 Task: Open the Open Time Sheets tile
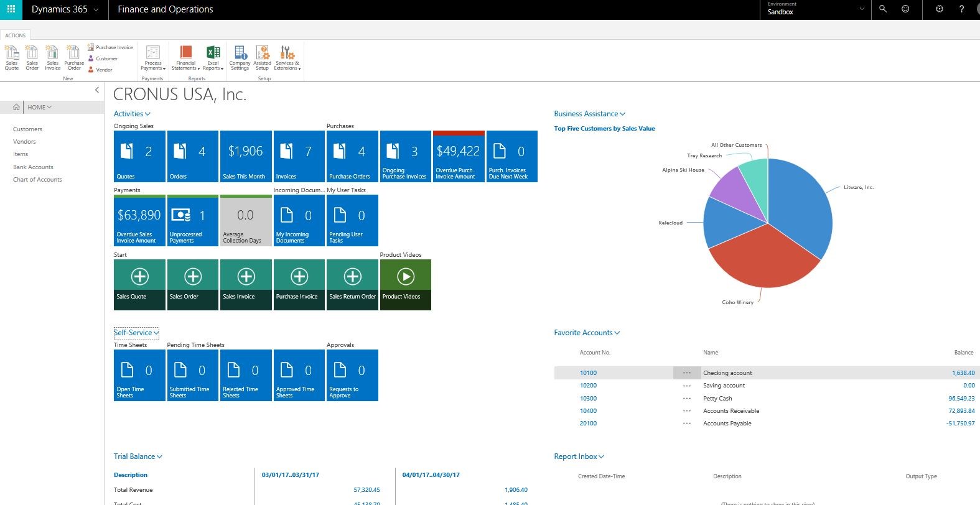pyautogui.click(x=139, y=375)
